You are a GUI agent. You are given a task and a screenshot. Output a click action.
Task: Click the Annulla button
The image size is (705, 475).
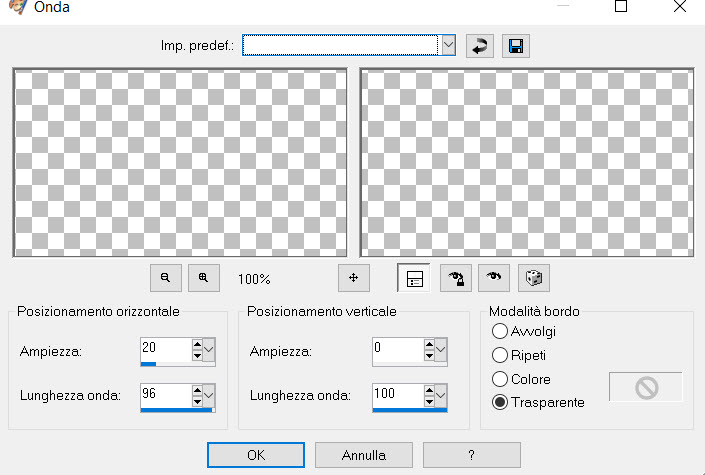point(364,455)
